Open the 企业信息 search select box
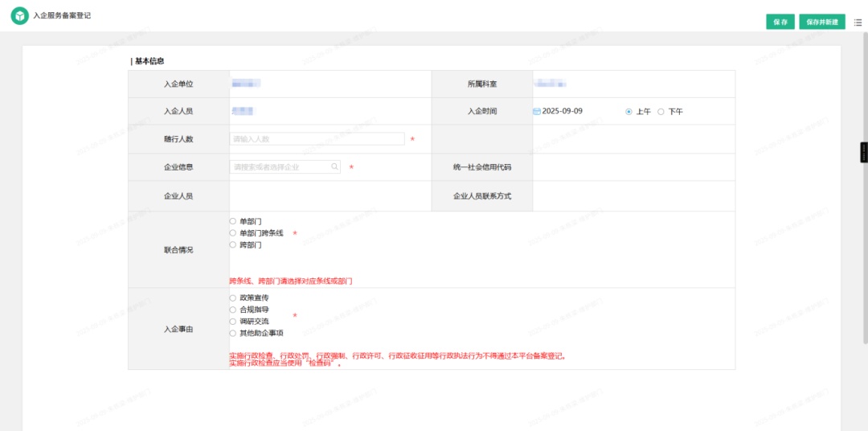The height and width of the screenshot is (431, 868). pos(281,167)
